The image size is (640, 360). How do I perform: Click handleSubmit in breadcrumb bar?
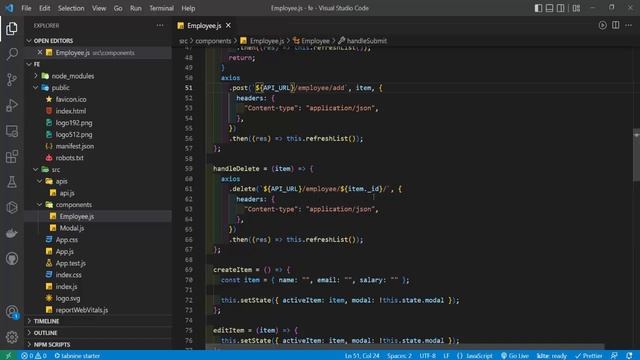coord(367,41)
